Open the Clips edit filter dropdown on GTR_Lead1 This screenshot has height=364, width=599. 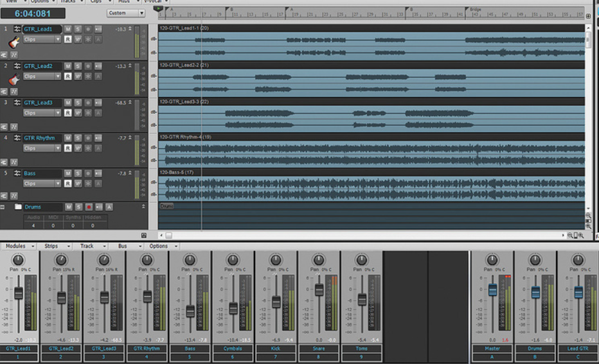click(42, 39)
